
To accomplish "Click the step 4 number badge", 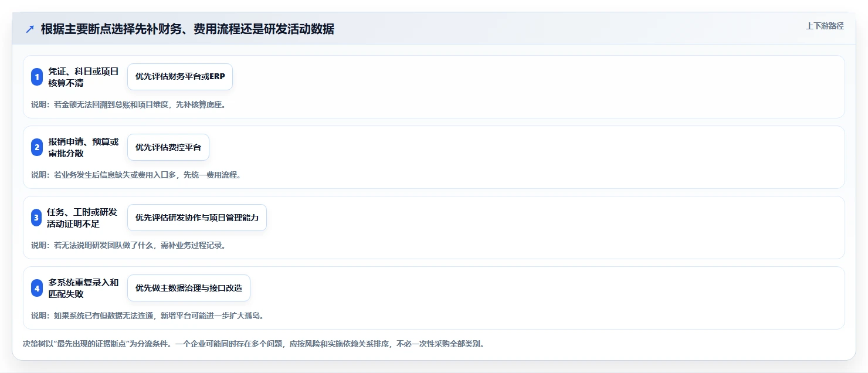I will [x=37, y=288].
